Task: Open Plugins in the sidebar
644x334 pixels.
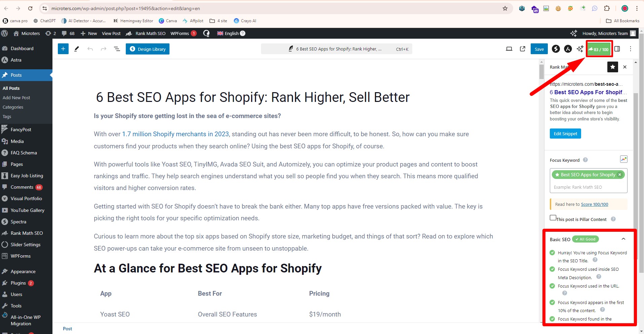Action: [18, 283]
